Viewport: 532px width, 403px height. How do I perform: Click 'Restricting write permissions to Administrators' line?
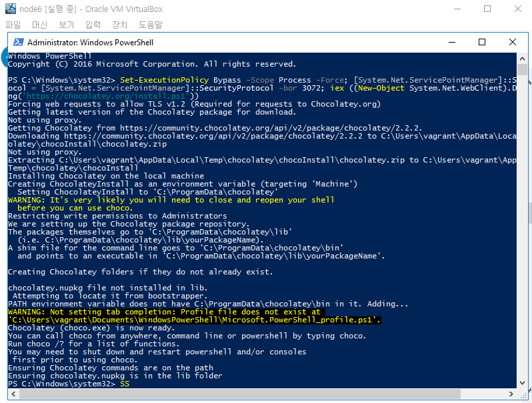pos(117,216)
